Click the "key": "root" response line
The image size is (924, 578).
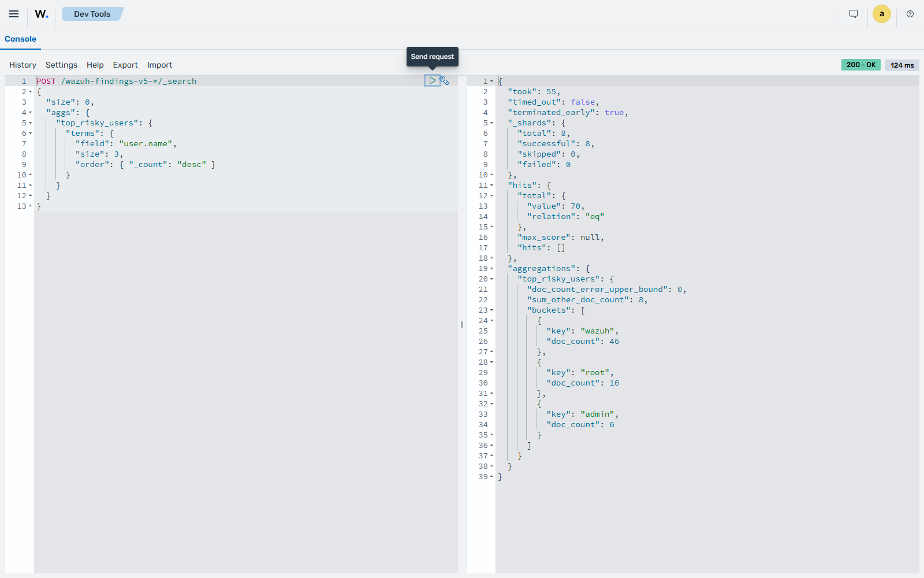(x=580, y=372)
